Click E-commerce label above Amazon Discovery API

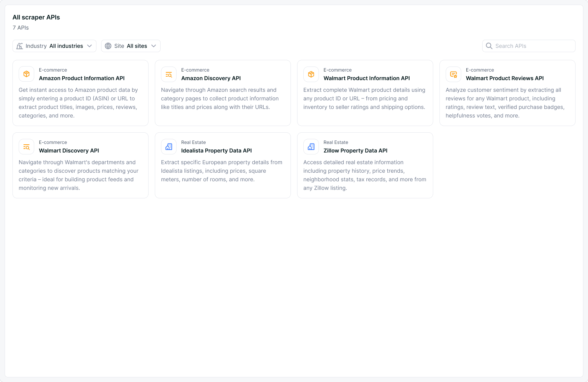pyautogui.click(x=195, y=70)
